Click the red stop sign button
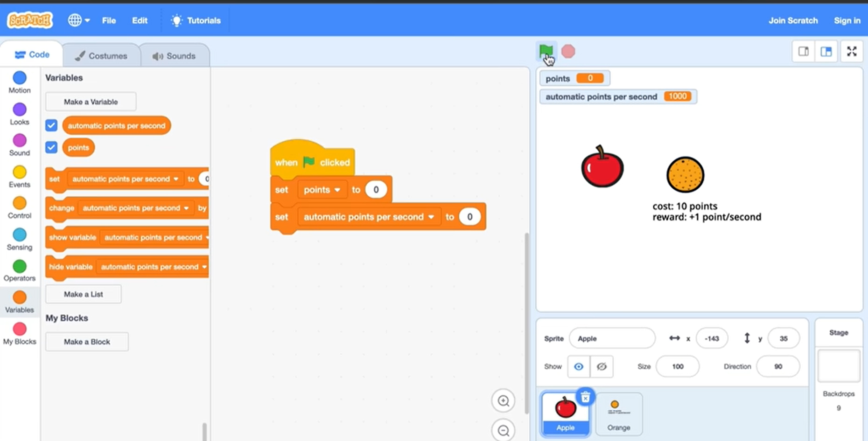Viewport: 868px width, 441px height. point(568,51)
